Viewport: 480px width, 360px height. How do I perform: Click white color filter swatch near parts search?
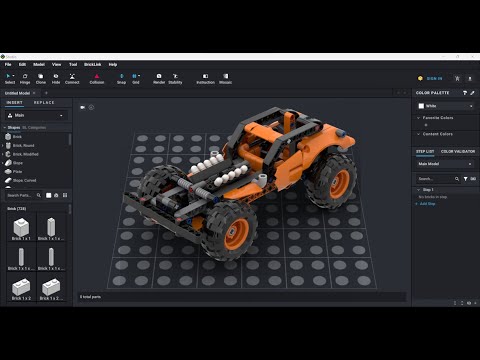pyautogui.click(x=49, y=195)
